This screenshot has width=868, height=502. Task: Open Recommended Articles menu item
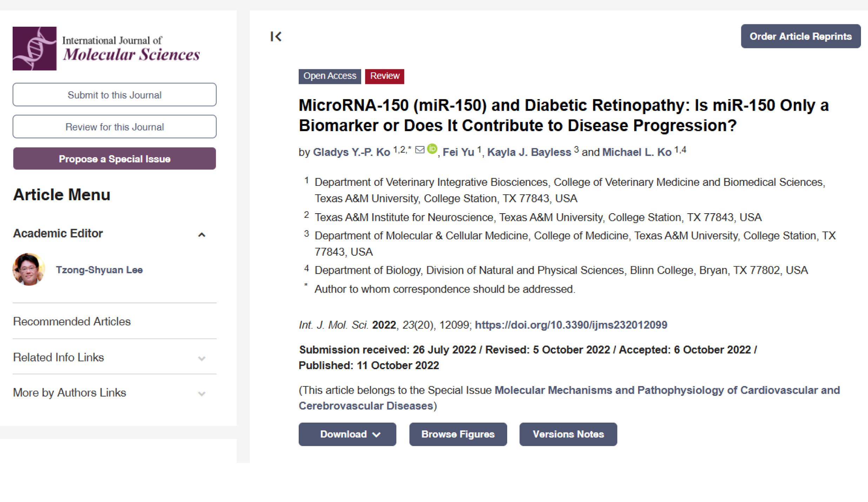[x=72, y=321]
